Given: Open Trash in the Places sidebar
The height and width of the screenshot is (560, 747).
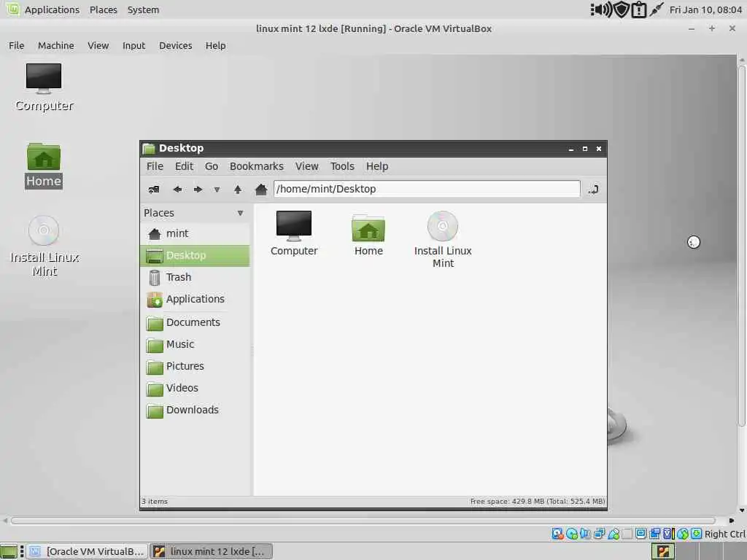Looking at the screenshot, I should click(x=195, y=277).
